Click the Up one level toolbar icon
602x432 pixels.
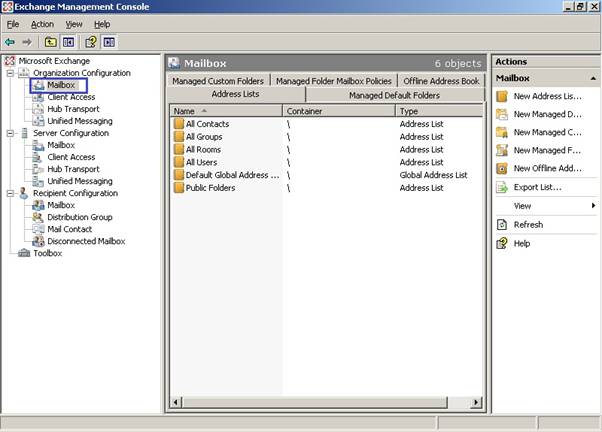click(51, 42)
